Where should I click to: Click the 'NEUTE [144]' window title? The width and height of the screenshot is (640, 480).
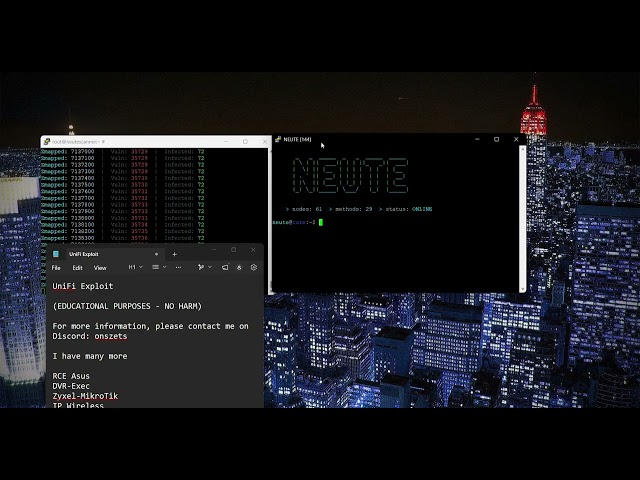click(x=297, y=139)
